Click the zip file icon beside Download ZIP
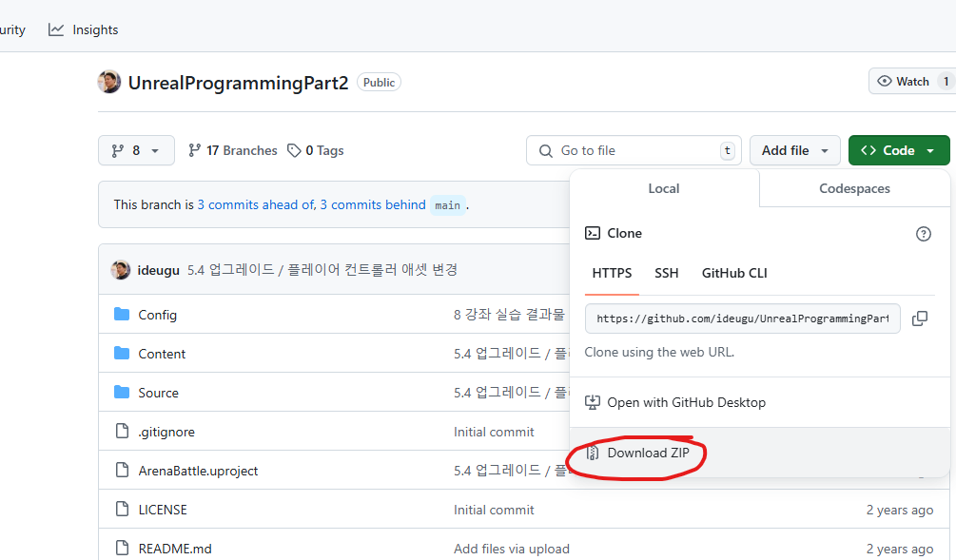956x560 pixels. click(592, 453)
